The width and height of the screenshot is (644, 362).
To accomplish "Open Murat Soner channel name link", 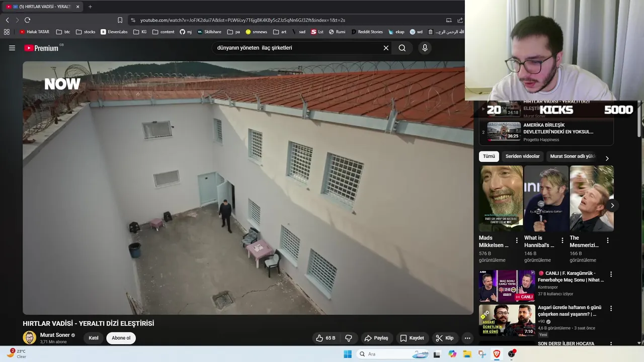I will point(55,335).
